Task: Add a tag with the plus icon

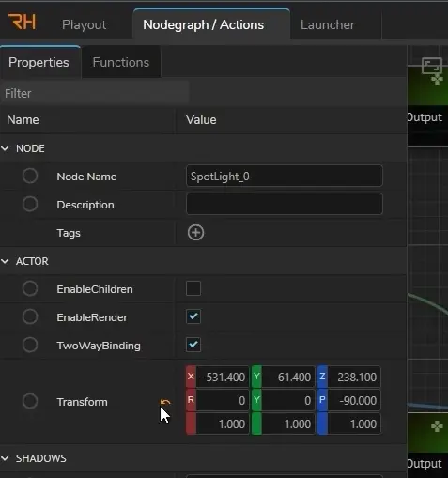Action: 196,233
